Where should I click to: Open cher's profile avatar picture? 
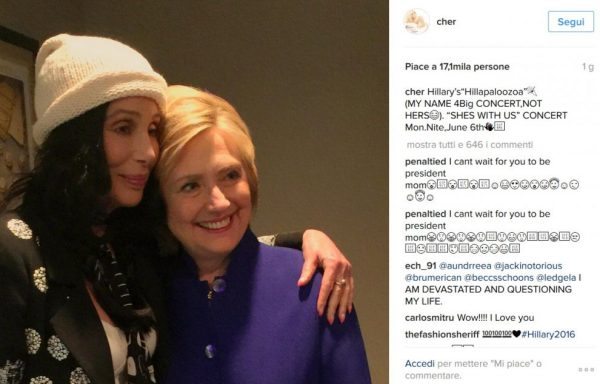coord(416,21)
